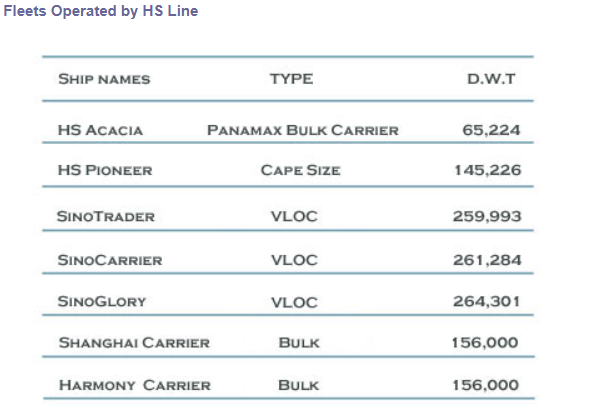The height and width of the screenshot is (406, 608).
Task: Select the 'Cape Size' type cell
Action: tap(300, 170)
